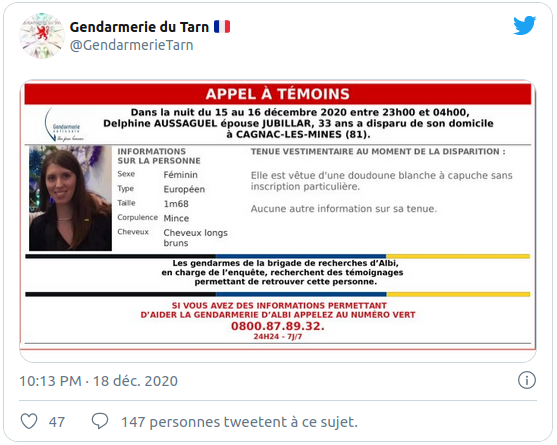The height and width of the screenshot is (445, 557).
Task: Click the Twitter bird logo
Action: coord(524,25)
